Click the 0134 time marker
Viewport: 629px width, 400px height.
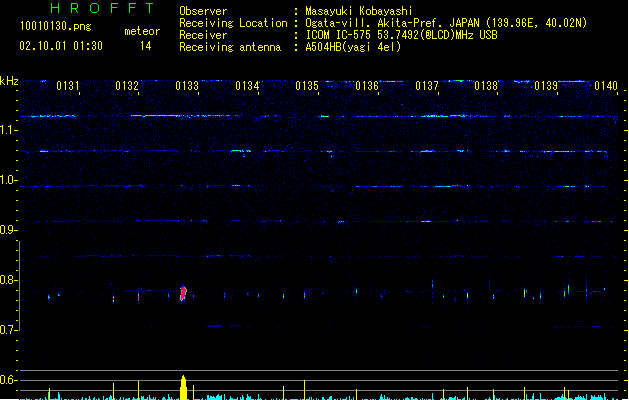coord(247,86)
